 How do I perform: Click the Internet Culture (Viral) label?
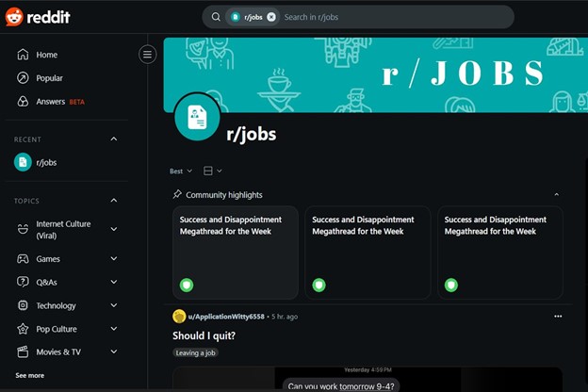click(63, 230)
